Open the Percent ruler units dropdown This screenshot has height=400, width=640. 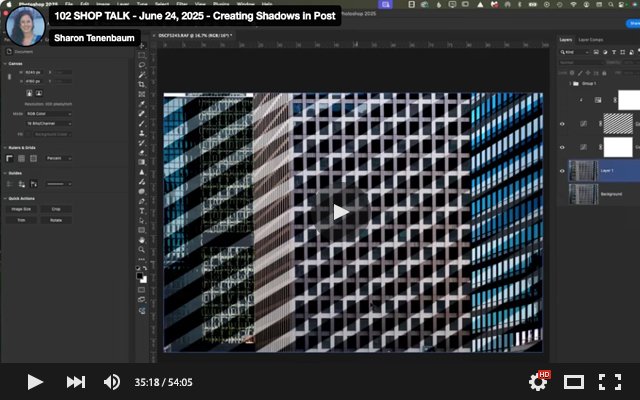tap(58, 158)
